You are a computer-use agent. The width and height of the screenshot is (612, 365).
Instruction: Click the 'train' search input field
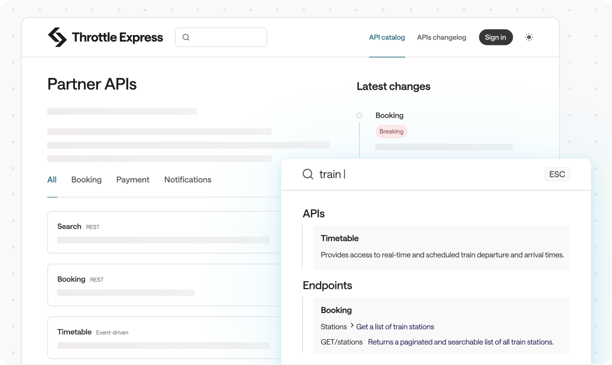429,174
